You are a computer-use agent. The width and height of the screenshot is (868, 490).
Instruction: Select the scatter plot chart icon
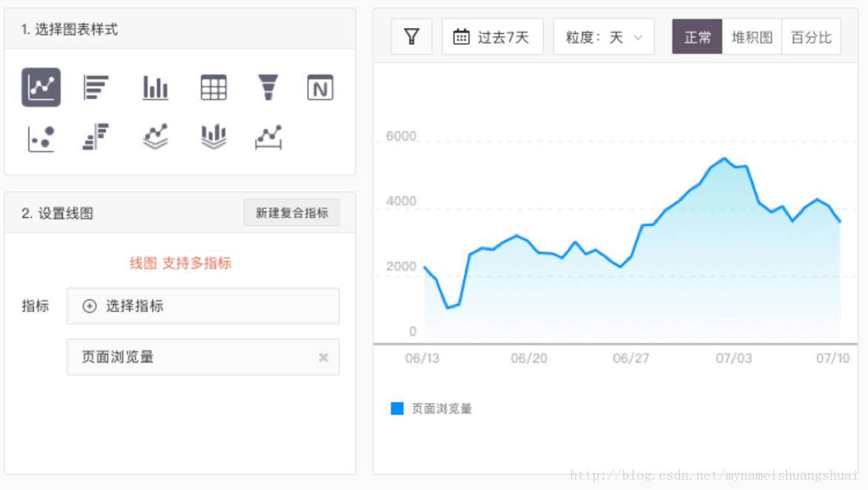[41, 136]
